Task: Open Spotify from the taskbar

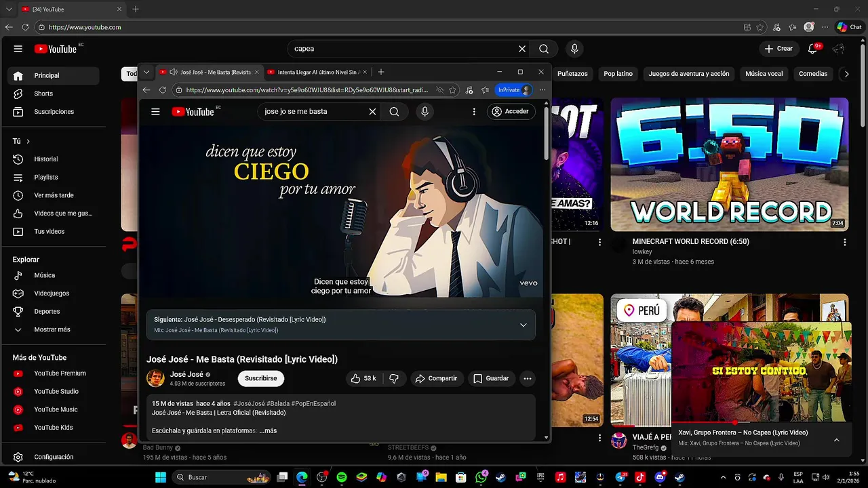Action: pos(342,477)
